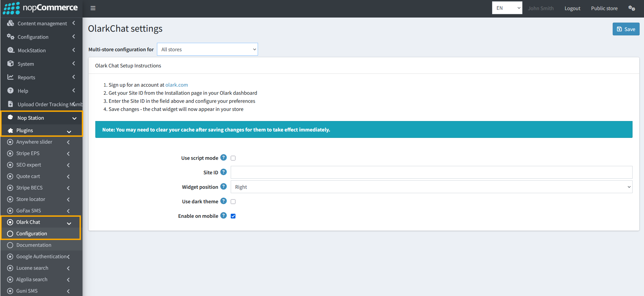
Task: Click the help tooltip icon beside Site ID
Action: point(223,172)
